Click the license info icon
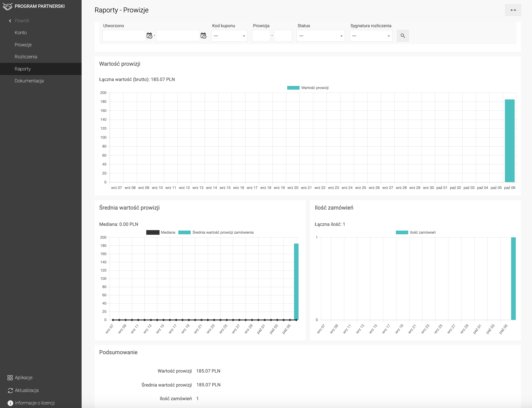 pyautogui.click(x=10, y=403)
